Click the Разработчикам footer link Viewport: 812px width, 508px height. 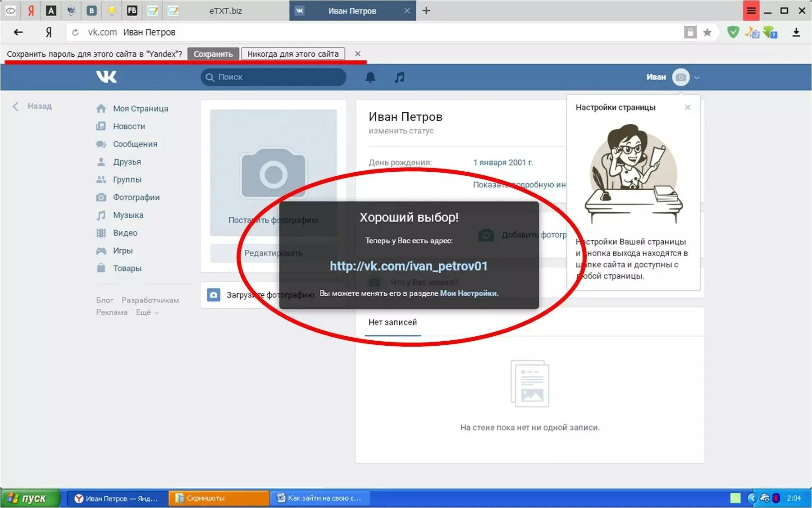[150, 300]
